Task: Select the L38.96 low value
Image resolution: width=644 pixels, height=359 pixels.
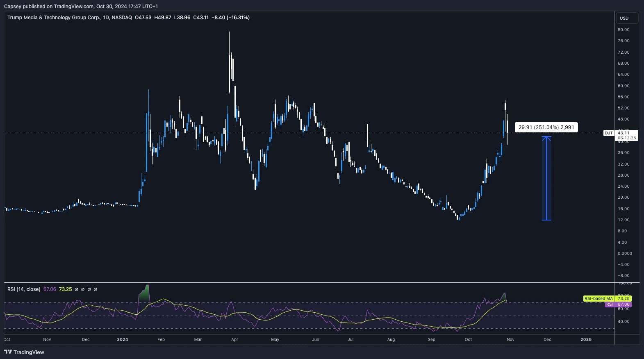Action: (x=182, y=18)
